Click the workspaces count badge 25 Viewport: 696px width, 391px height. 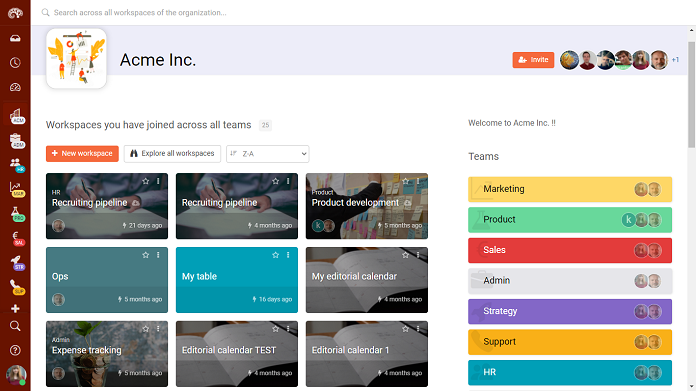coord(265,125)
